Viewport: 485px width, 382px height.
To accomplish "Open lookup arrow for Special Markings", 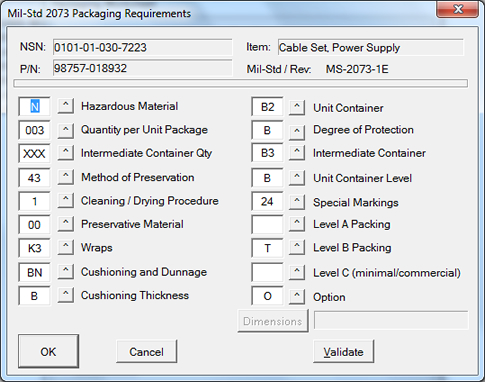I will click(297, 201).
